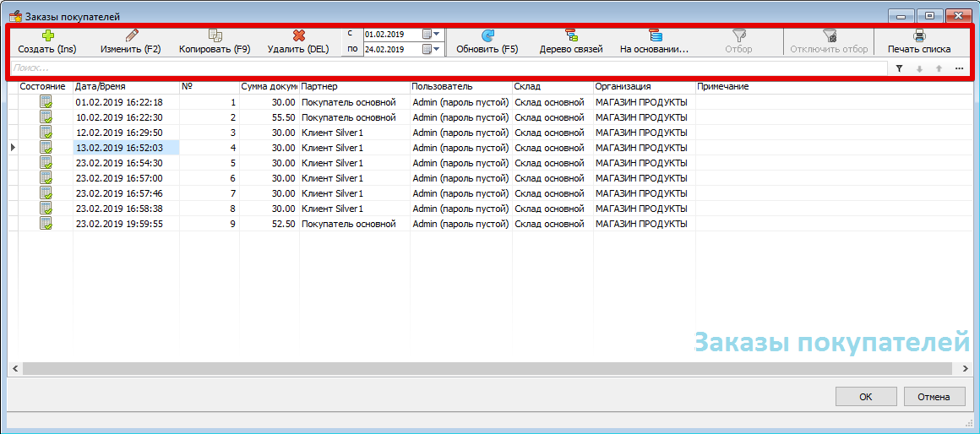Image resolution: width=980 pixels, height=434 pixels.
Task: Click the Склад column header
Action: [x=553, y=87]
